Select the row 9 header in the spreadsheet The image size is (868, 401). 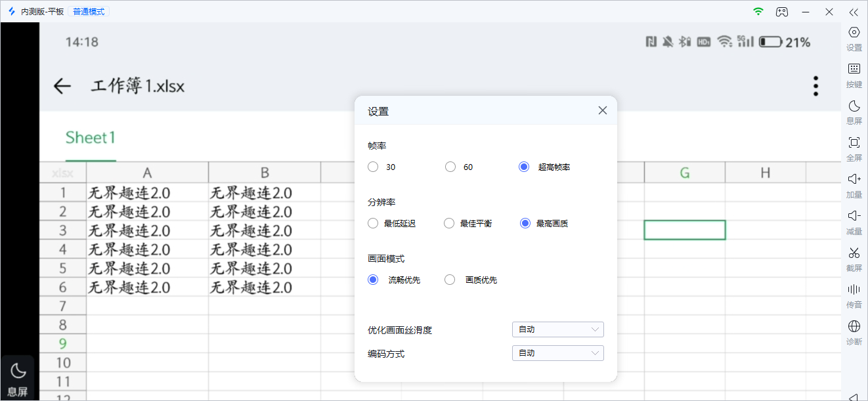coord(63,343)
